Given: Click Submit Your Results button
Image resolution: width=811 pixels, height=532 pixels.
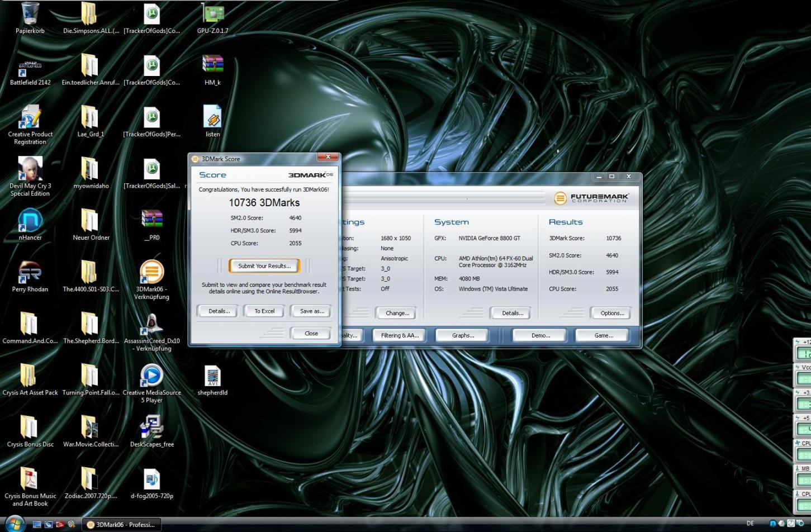Looking at the screenshot, I should [x=264, y=266].
